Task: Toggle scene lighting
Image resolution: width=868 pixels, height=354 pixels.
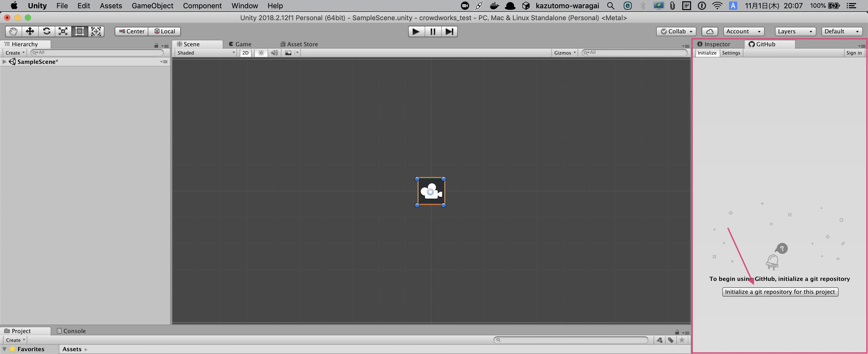Action: pyautogui.click(x=261, y=53)
